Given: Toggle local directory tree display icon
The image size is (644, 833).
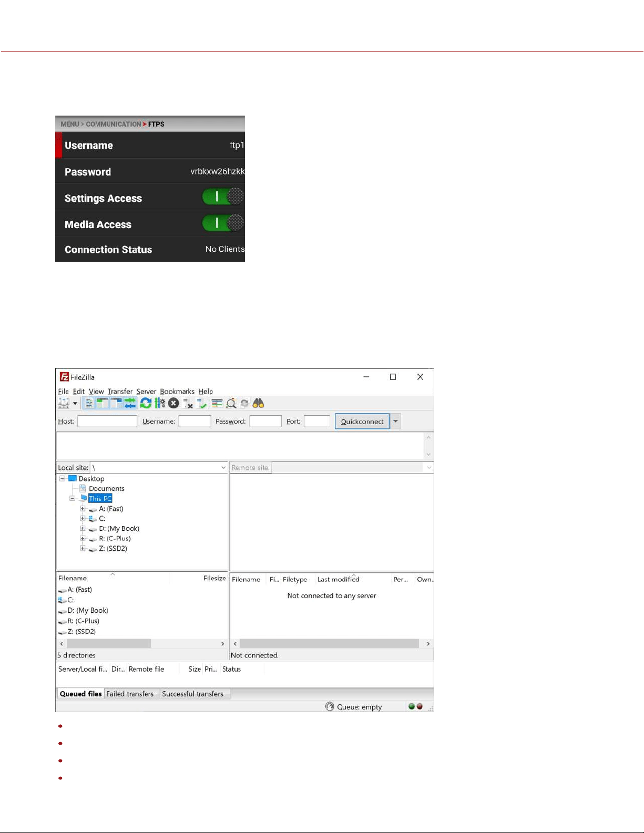Looking at the screenshot, I should click(x=102, y=403).
